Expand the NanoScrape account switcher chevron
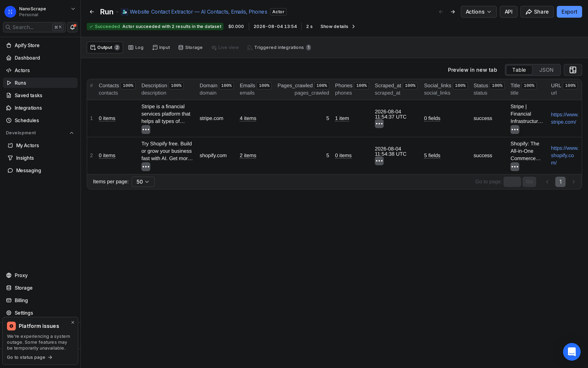This screenshot has width=588, height=368. (x=73, y=9)
